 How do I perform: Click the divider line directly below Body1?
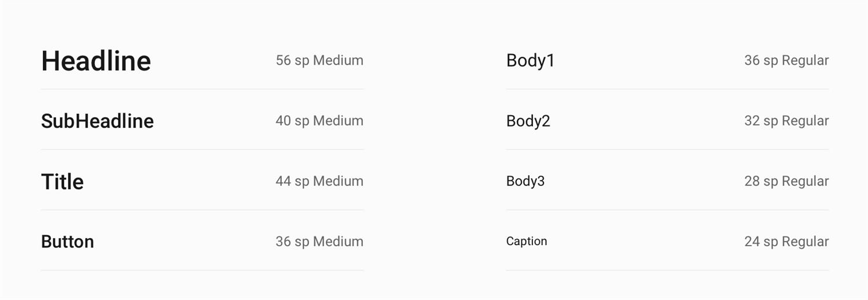click(667, 89)
